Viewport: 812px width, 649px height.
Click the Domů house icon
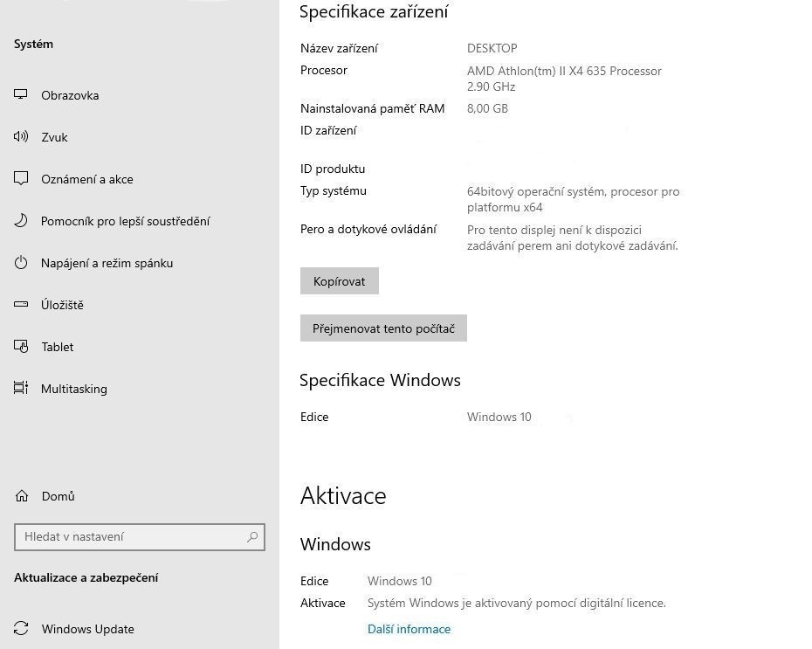coord(22,496)
